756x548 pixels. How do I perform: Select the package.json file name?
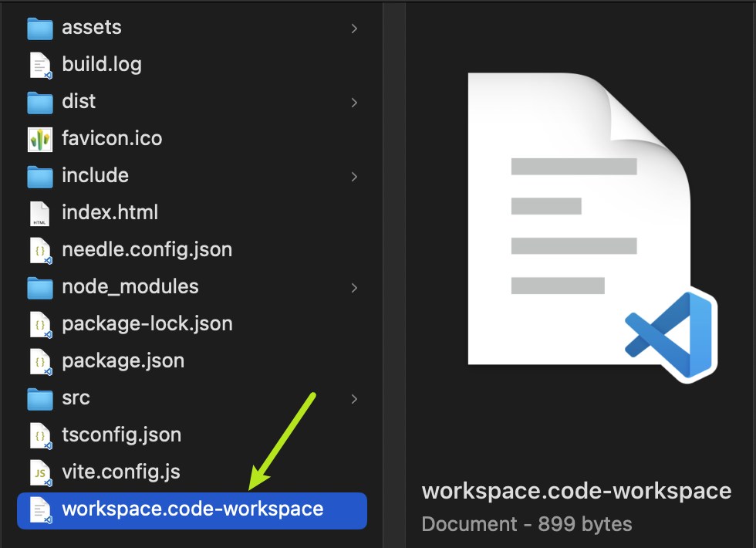[123, 361]
